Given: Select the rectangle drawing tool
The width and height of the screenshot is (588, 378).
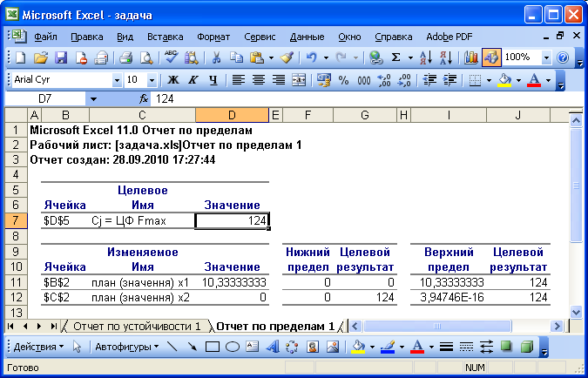Looking at the screenshot, I should point(213,347).
